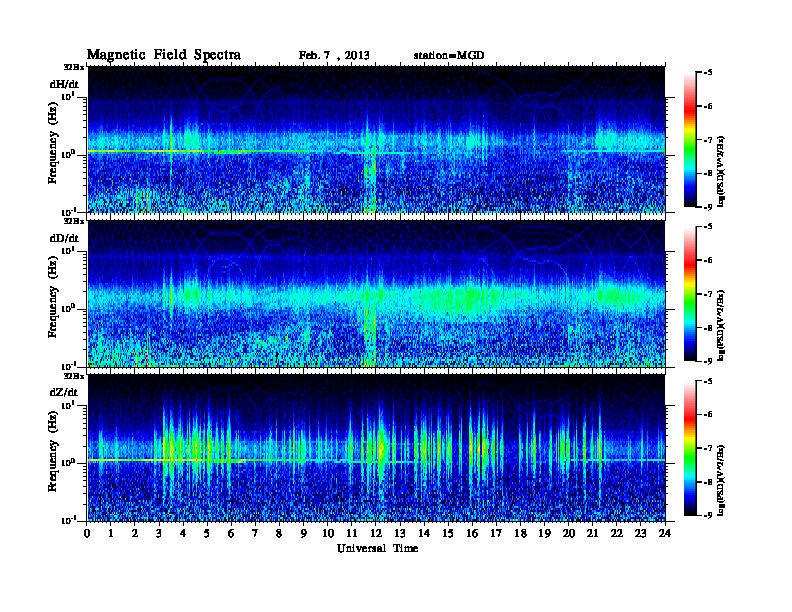Click the "station=MGD" label
The width and height of the screenshot is (792, 612).
[x=449, y=56]
